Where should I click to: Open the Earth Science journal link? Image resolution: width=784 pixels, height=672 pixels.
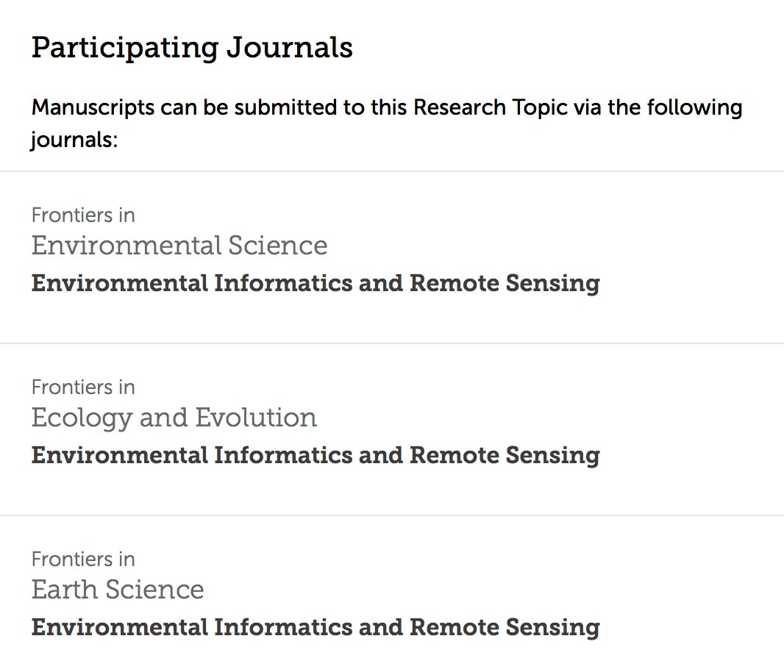(x=118, y=590)
